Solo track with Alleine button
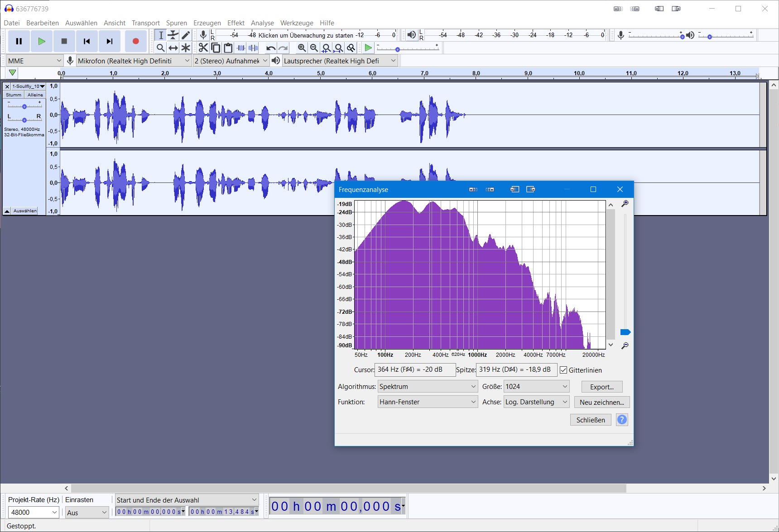The height and width of the screenshot is (532, 779). tap(35, 95)
